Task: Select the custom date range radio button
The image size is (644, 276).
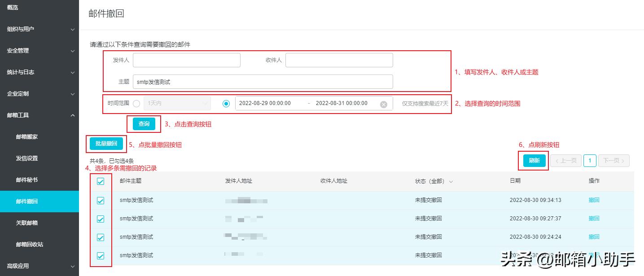Action: point(226,104)
